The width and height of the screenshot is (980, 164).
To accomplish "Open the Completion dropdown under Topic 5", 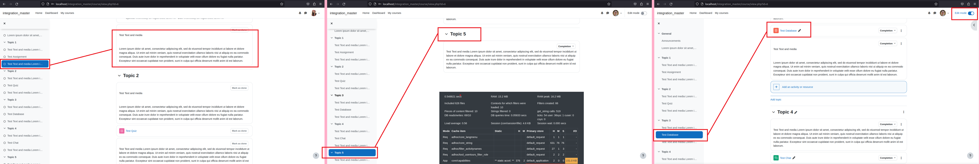I will (566, 46).
